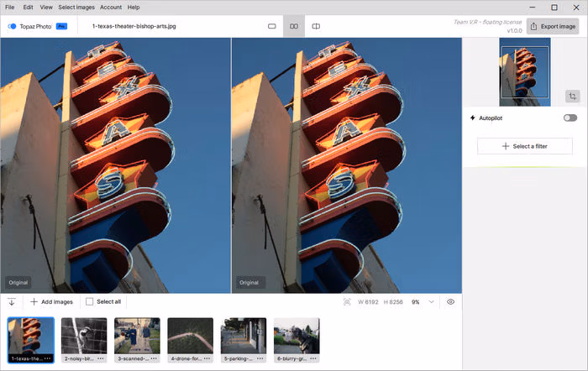The image size is (588, 371).
Task: Open the Help menu
Action: (134, 7)
